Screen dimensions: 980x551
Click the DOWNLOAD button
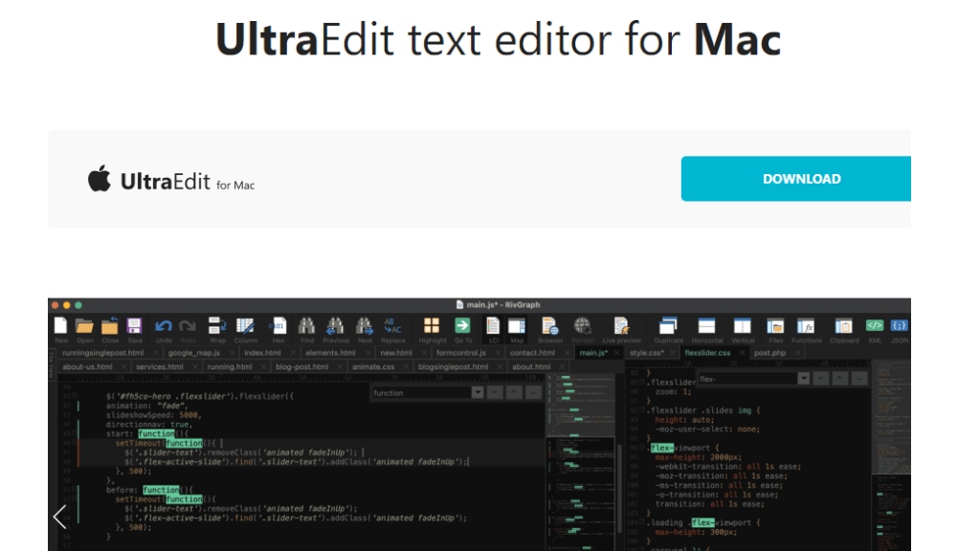pos(795,179)
